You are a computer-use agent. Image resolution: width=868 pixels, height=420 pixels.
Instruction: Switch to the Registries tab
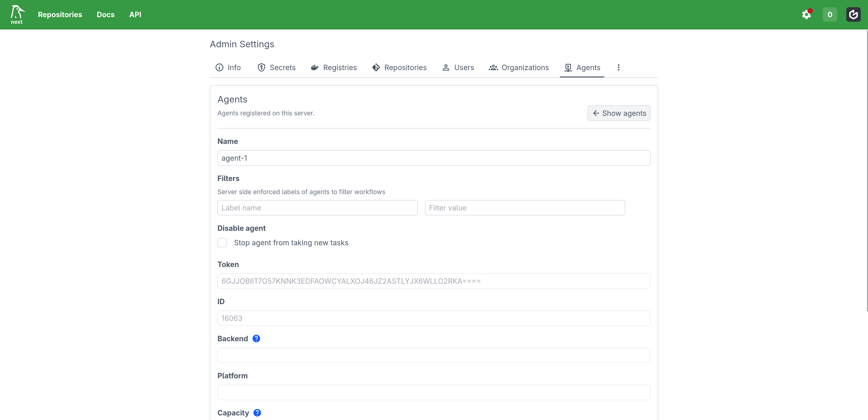[334, 67]
